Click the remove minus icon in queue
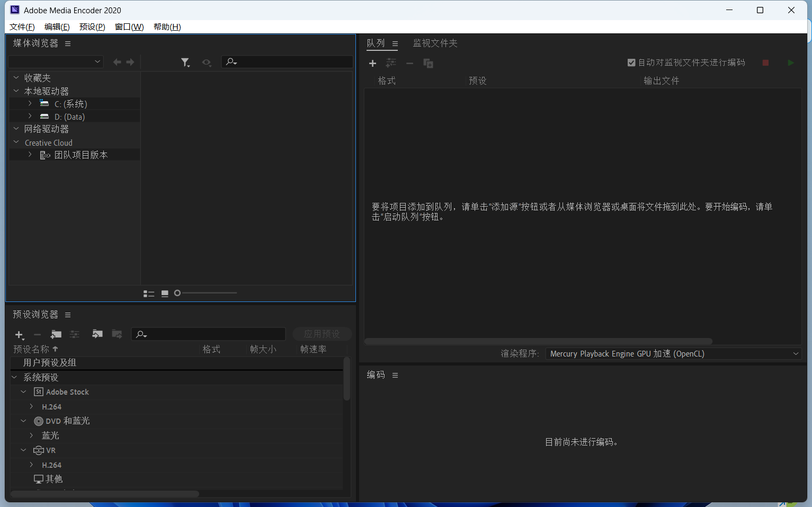Viewport: 812px width, 507px height. [409, 64]
